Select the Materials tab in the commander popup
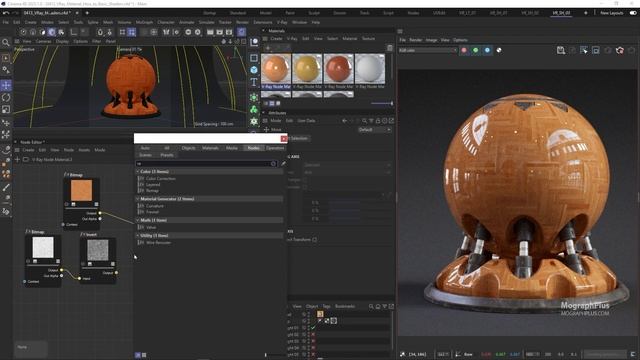The image size is (640, 360). point(210,148)
